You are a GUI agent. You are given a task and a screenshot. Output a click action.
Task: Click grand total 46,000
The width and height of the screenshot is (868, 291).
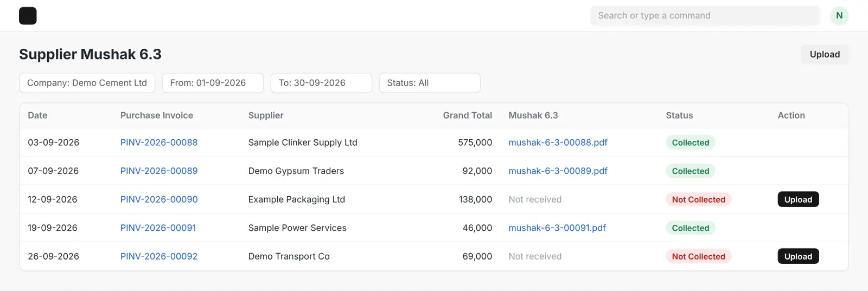pos(477,228)
